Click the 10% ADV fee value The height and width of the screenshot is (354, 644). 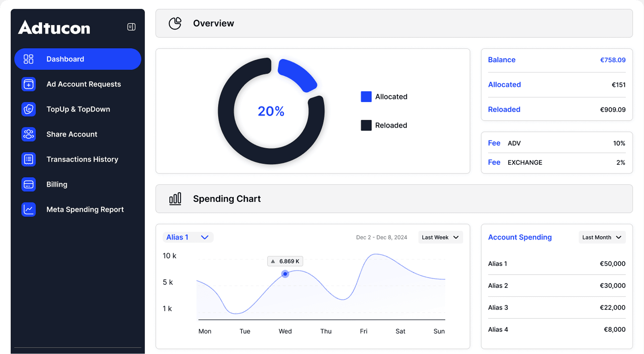(619, 143)
